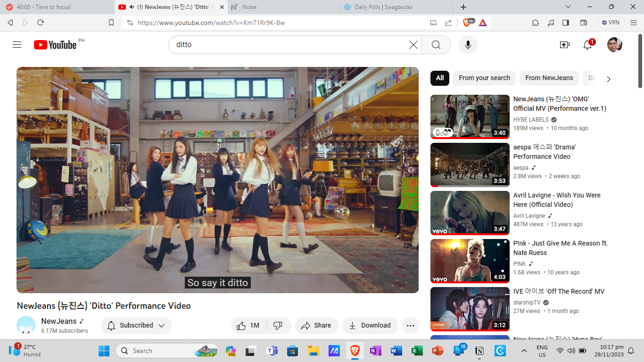This screenshot has width=644, height=362.
Task: Install or cast via screen icon in address bar
Action: 433,23
